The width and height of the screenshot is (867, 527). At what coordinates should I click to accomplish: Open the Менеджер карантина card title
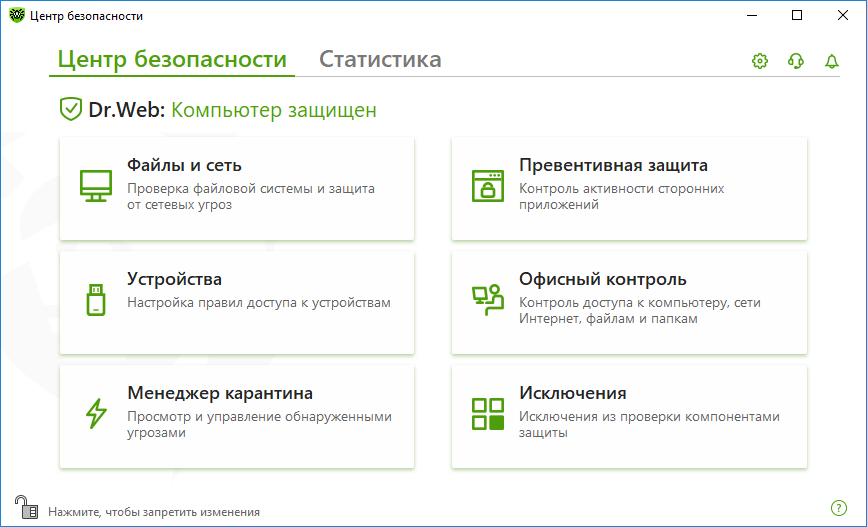click(220, 393)
